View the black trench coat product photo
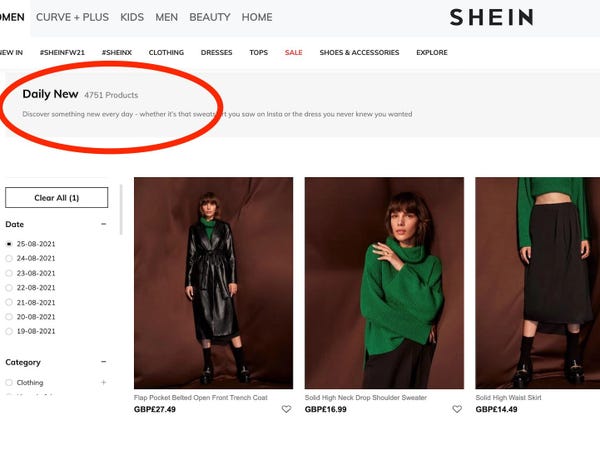This screenshot has height=450, width=600. (x=214, y=283)
